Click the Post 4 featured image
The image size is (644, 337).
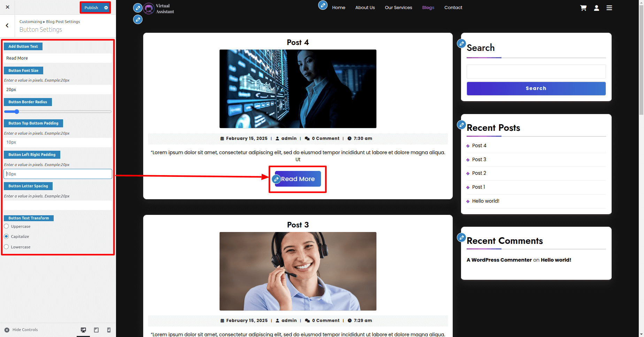click(x=298, y=89)
